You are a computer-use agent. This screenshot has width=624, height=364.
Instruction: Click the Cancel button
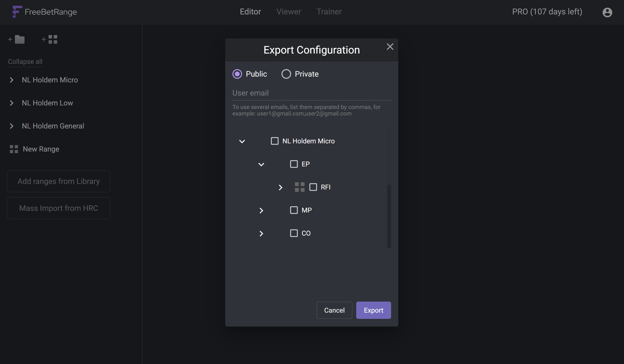click(334, 310)
